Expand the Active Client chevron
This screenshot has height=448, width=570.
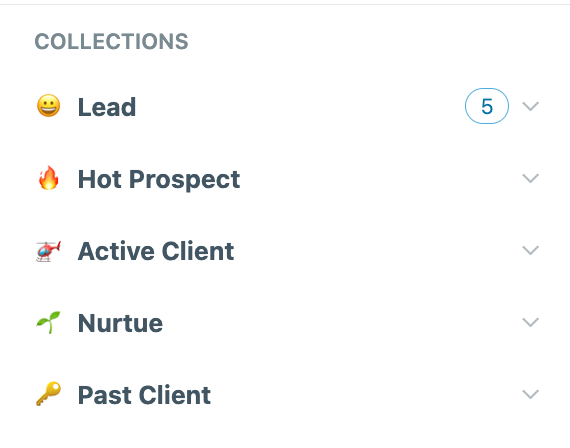tap(530, 250)
